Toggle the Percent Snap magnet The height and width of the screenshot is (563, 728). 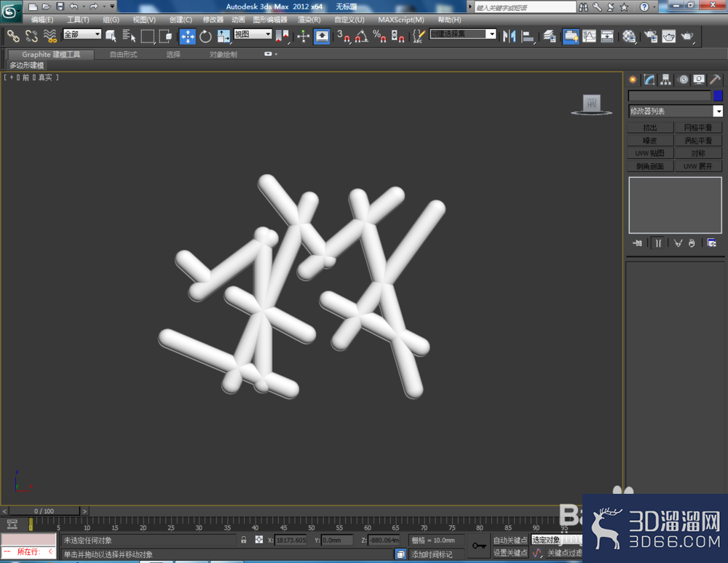380,36
